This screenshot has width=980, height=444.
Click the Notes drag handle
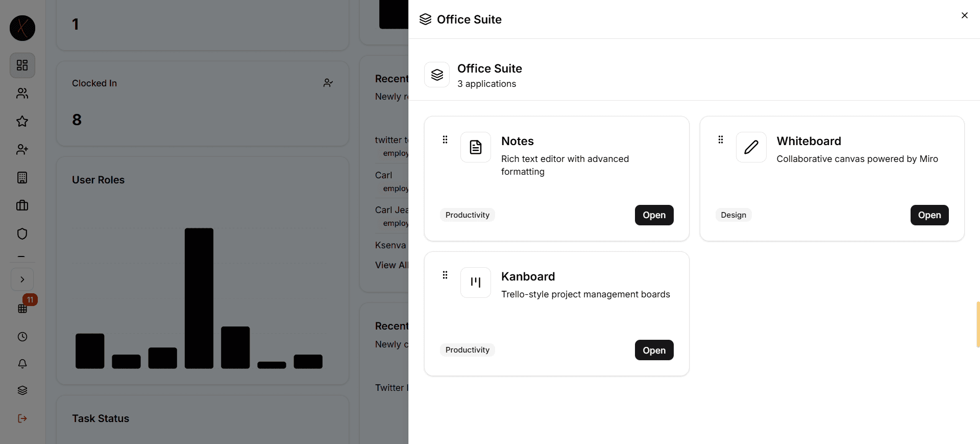click(445, 139)
